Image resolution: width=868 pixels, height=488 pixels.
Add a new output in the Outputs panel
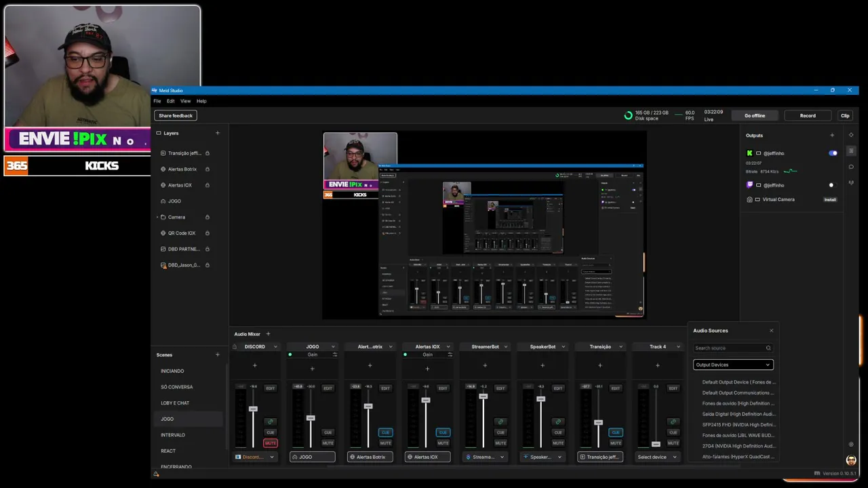tap(832, 135)
